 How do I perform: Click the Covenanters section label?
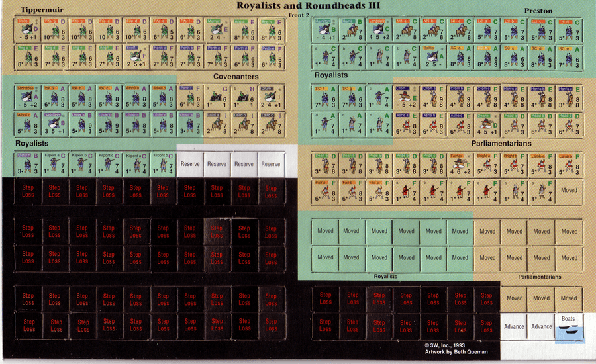coord(236,77)
